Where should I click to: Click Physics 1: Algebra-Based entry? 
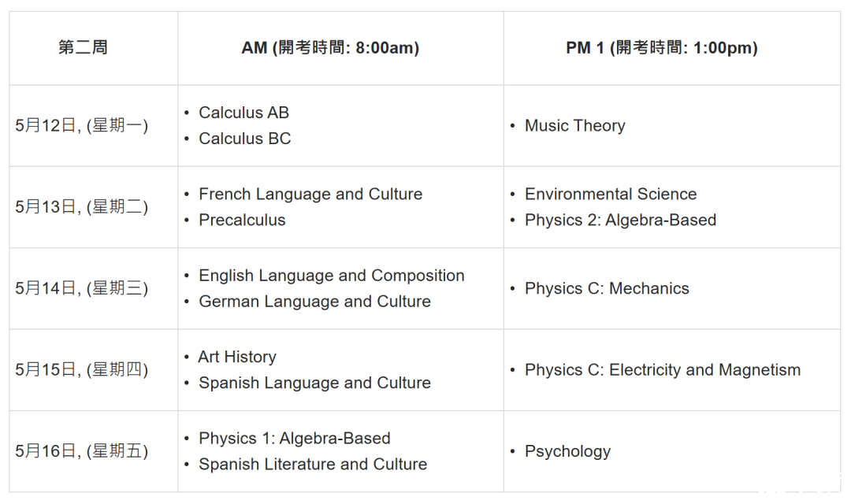(x=295, y=438)
